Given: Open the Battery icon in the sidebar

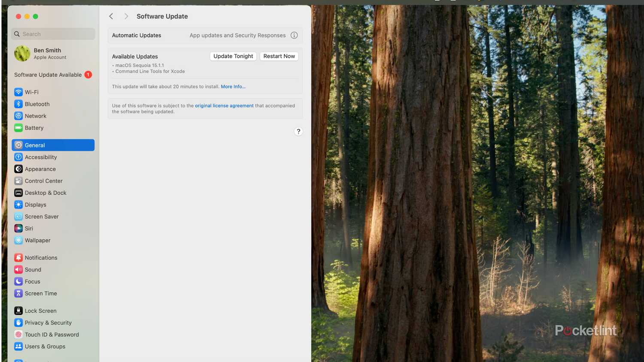Looking at the screenshot, I should (x=18, y=128).
